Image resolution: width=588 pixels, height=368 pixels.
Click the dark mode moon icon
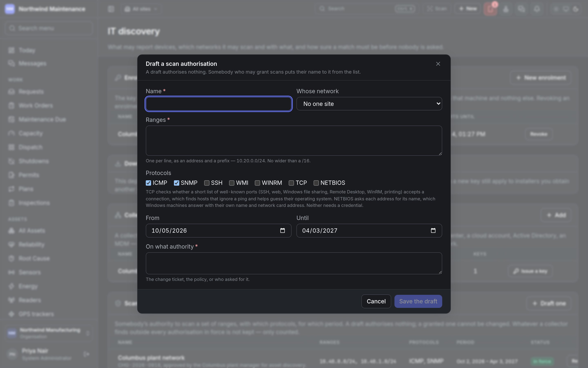pyautogui.click(x=576, y=9)
